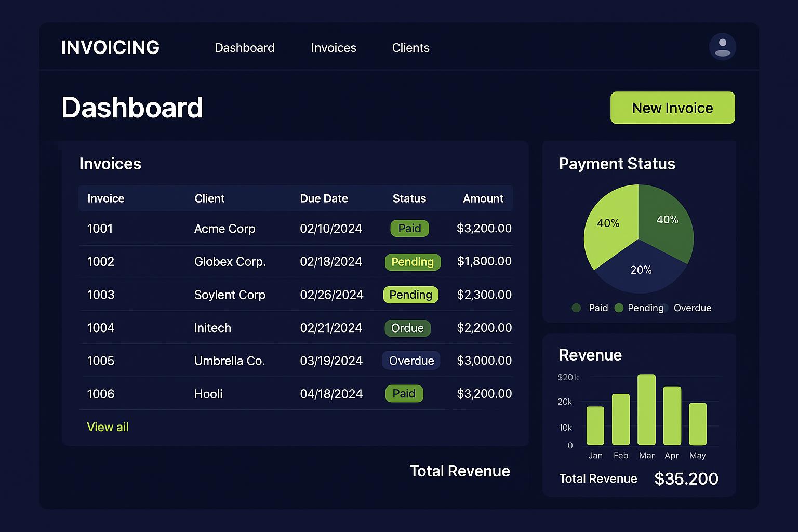Screen dimensions: 798x532
Task: Click the INVOICING logo
Action: point(110,47)
